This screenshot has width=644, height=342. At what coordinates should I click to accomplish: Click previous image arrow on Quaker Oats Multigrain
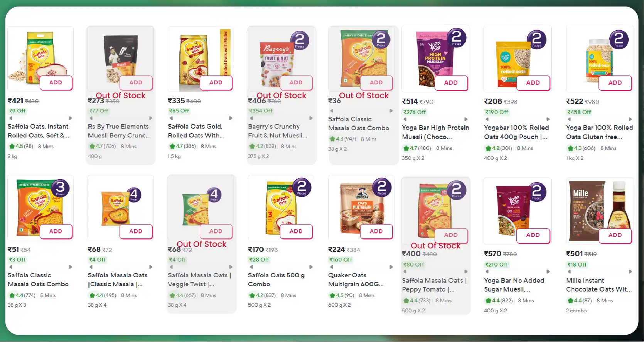click(x=331, y=266)
